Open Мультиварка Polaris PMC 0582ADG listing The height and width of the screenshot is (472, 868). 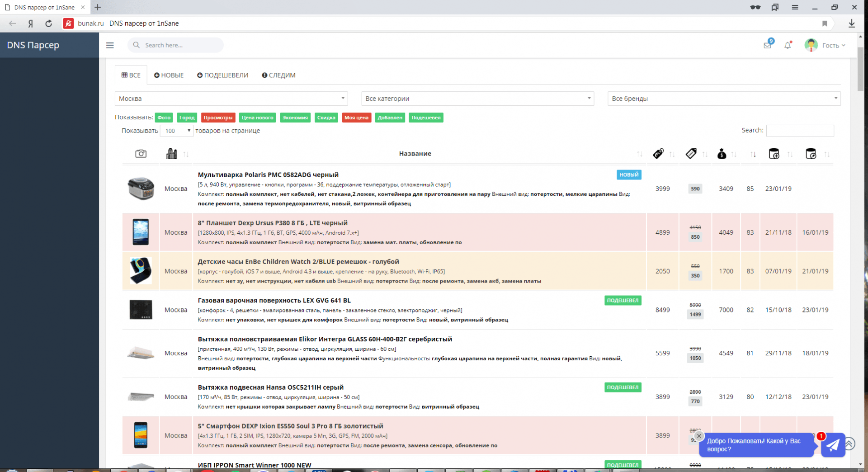tap(268, 175)
